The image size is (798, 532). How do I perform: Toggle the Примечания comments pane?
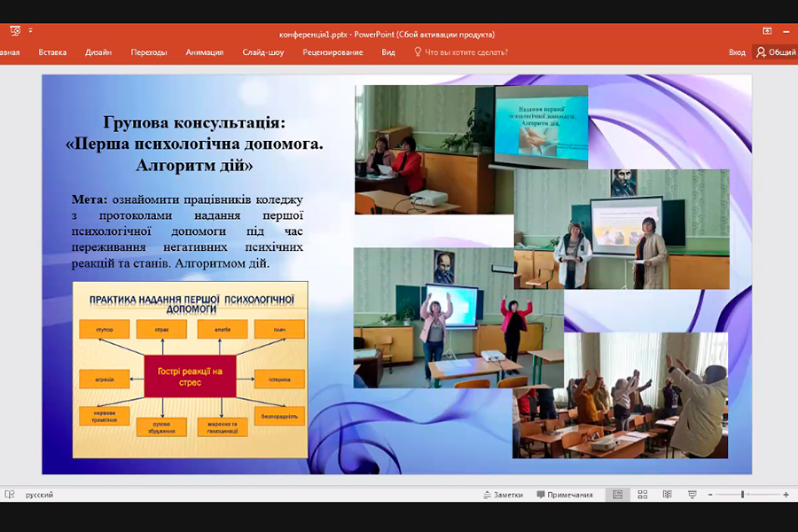563,495
